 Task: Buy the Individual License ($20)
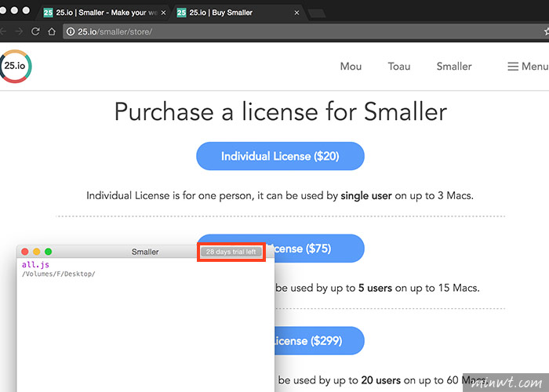pos(280,156)
